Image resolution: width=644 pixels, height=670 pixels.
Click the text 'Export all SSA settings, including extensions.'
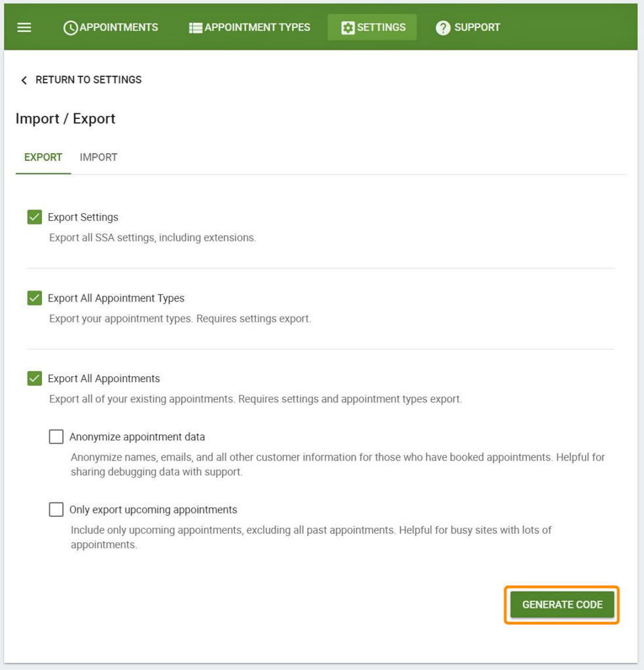pyautogui.click(x=152, y=238)
